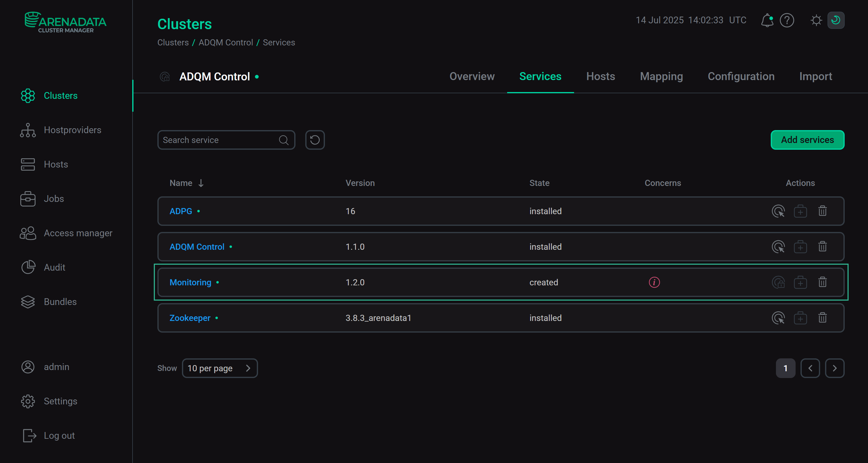The width and height of the screenshot is (868, 463).
Task: Delete the Zookeeper service
Action: 823,318
